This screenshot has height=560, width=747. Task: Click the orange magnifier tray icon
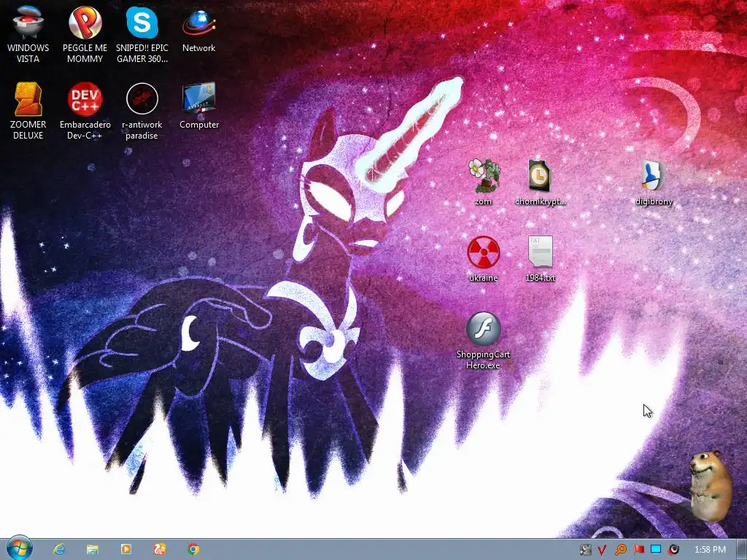click(x=620, y=550)
